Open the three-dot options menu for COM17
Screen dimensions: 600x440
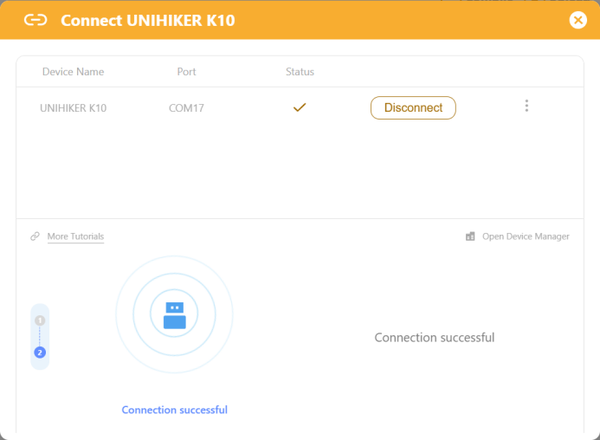tap(527, 106)
